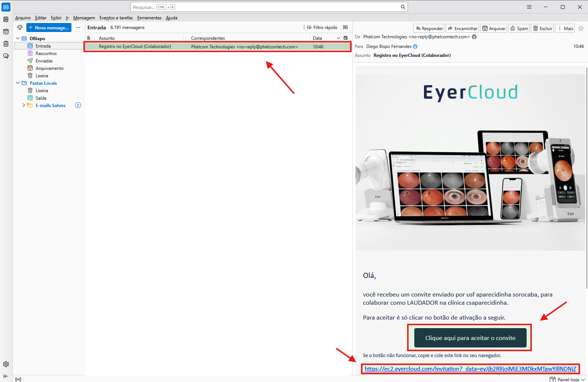Click the contact icon next to Phelcom sender address
588x382 pixels.
pyautogui.click(x=474, y=37)
